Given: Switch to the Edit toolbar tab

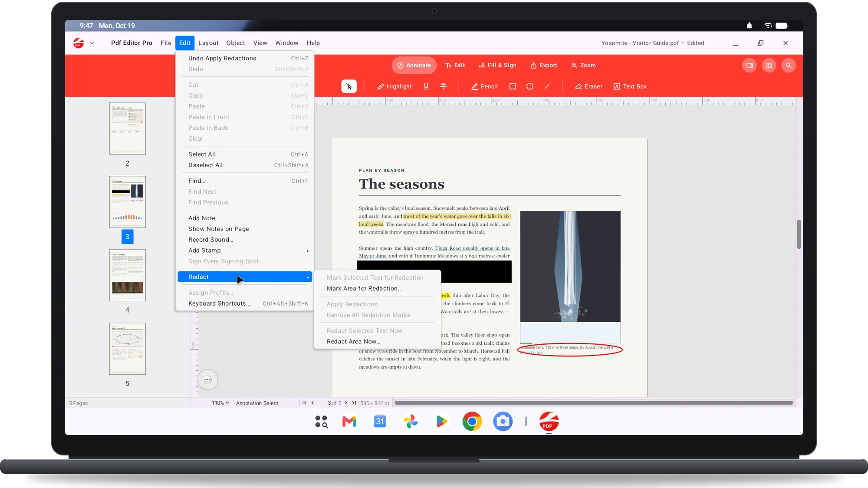Looking at the screenshot, I should tap(455, 66).
